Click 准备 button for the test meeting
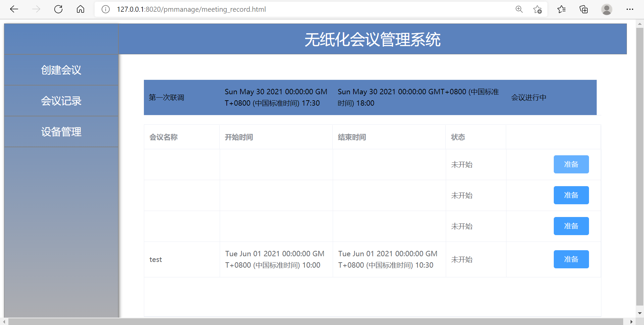644x325 pixels. (x=571, y=259)
